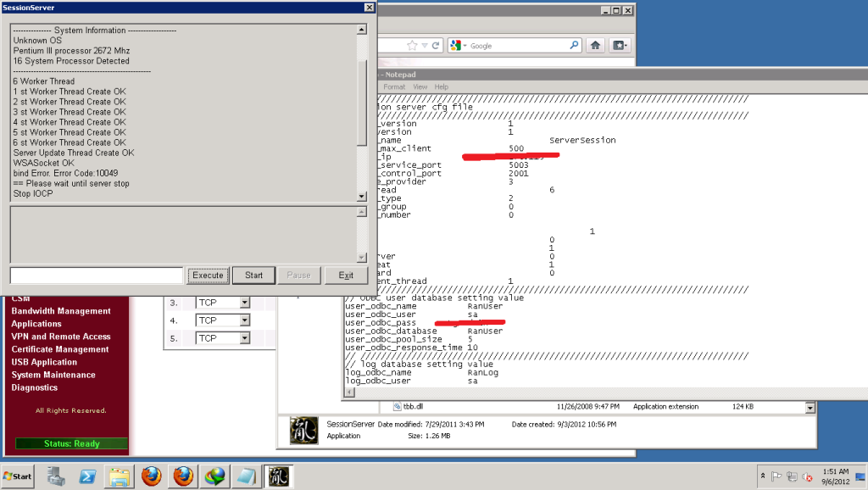Open the muted volume tray icon

[x=808, y=476]
